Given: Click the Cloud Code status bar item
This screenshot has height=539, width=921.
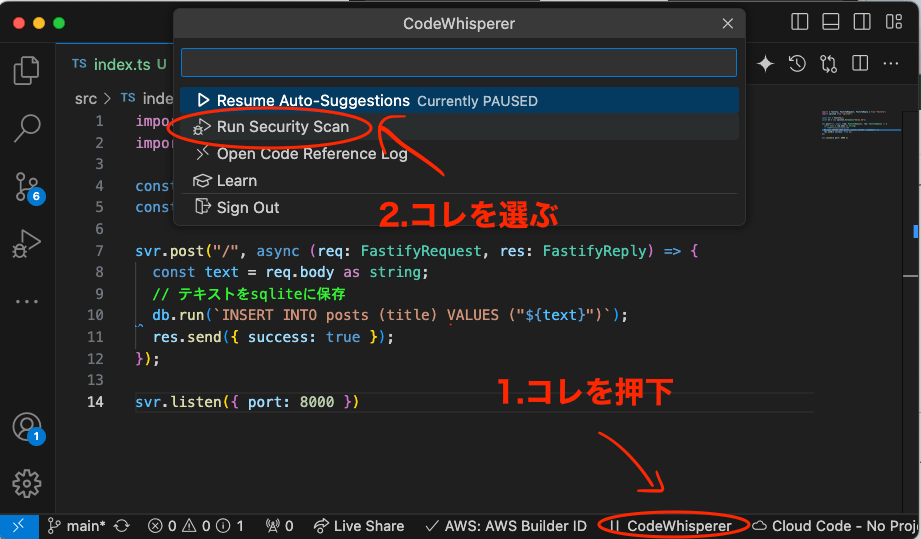Looking at the screenshot, I should pos(835,526).
